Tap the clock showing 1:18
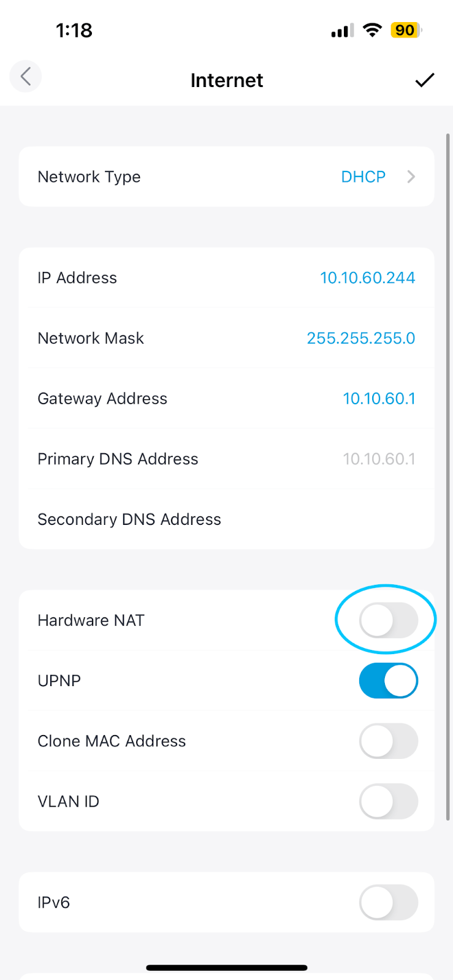453x980 pixels. tap(74, 29)
